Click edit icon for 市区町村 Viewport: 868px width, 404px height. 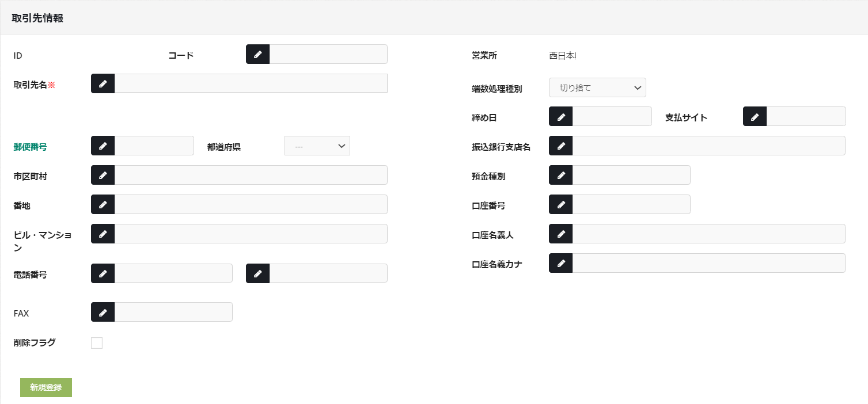pyautogui.click(x=103, y=175)
